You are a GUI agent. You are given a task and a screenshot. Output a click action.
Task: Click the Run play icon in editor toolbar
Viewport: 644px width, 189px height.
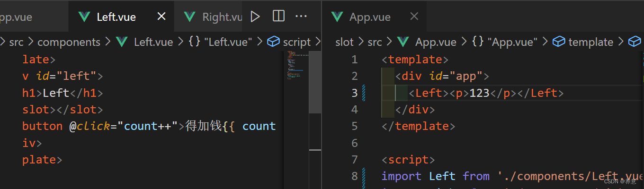pos(255,17)
